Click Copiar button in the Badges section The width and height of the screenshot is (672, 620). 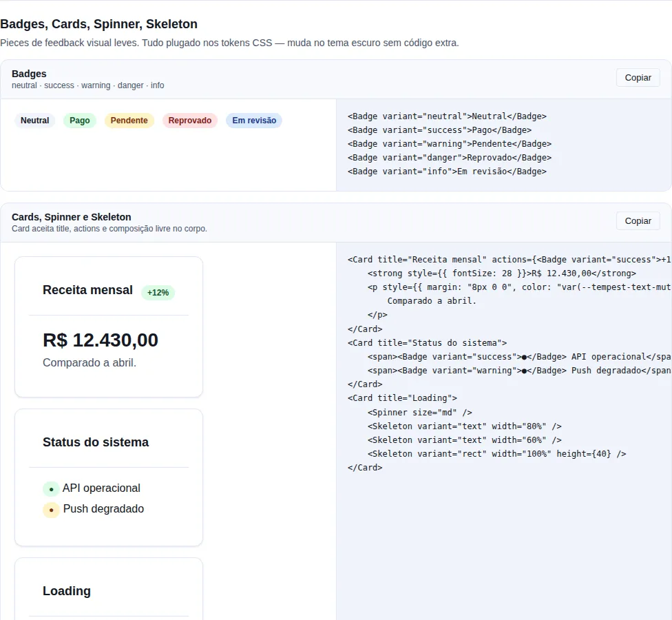point(638,78)
